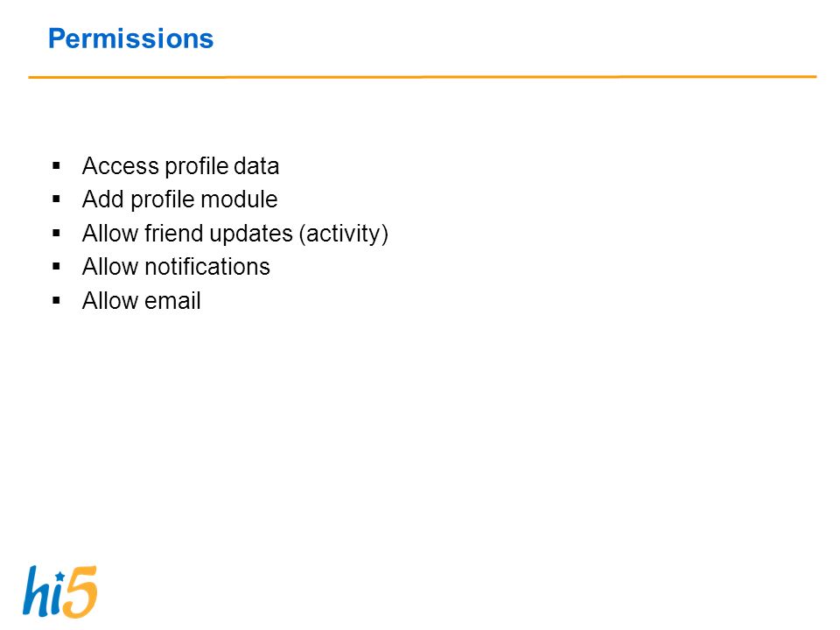Select the Add profile module line
Image resolution: width=840 pixels, height=630 pixels.
tap(179, 199)
